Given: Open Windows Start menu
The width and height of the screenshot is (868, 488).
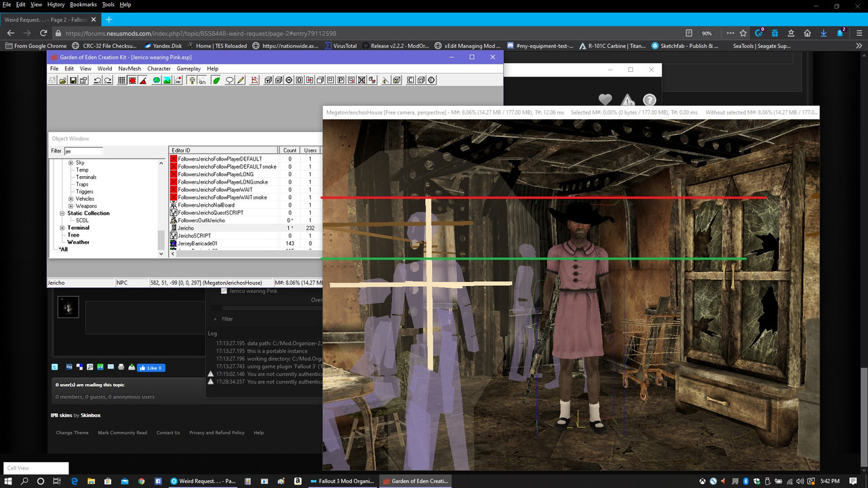Looking at the screenshot, I should [x=8, y=481].
